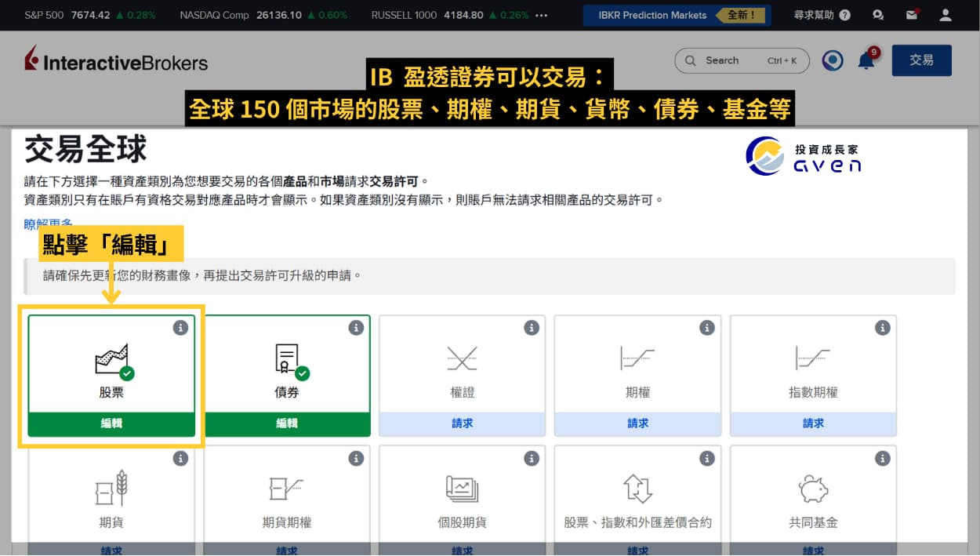Viewport: 980px width, 556px height.
Task: Click 請求 under the 權證 card
Action: coord(463,423)
